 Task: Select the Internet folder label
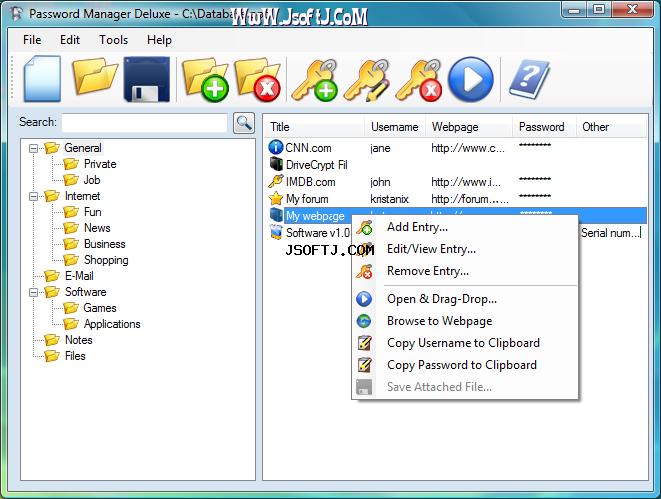pos(82,196)
